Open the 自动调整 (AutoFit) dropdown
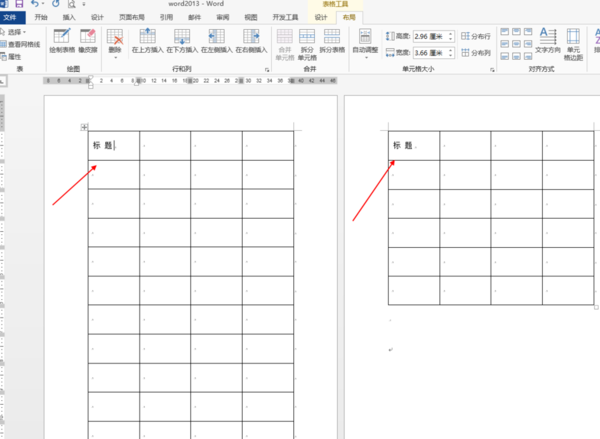Viewport: 600px width, 439px height. [x=365, y=44]
